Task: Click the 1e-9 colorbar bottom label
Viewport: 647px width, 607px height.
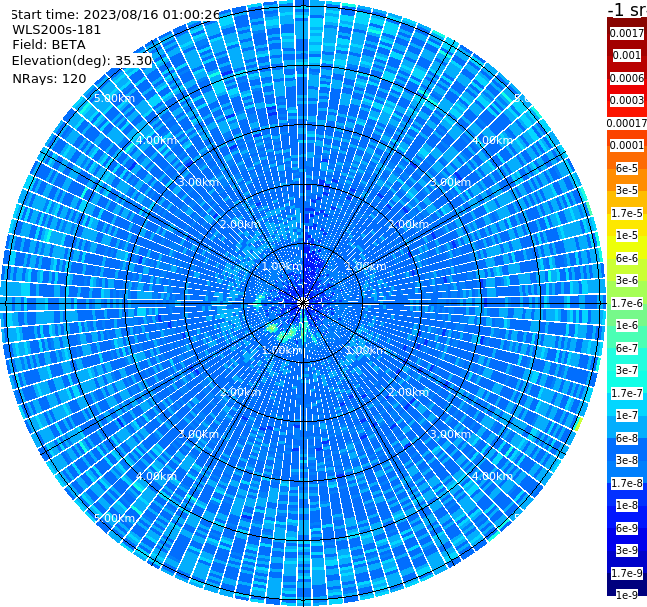Action: pyautogui.click(x=627, y=595)
